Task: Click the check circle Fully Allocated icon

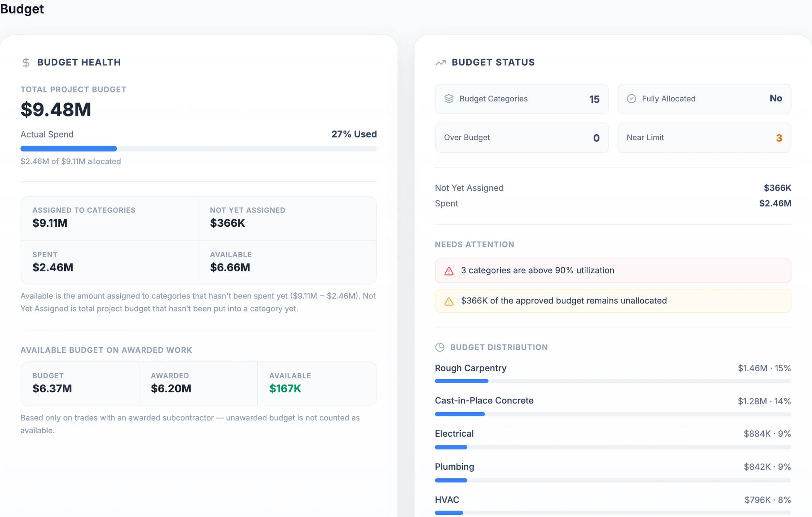Action: (x=632, y=98)
